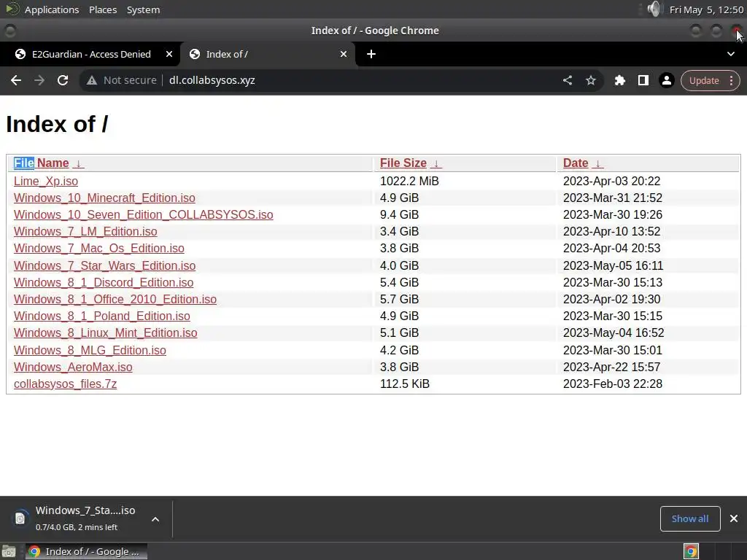The width and height of the screenshot is (747, 560).
Task: Open Windows_10_Minecraft_Edition.iso link
Action: [104, 198]
